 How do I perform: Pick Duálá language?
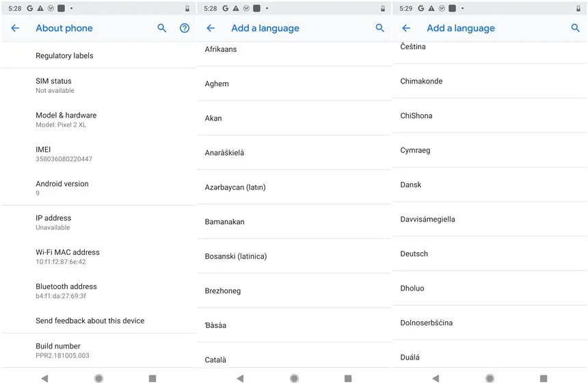(x=490, y=354)
